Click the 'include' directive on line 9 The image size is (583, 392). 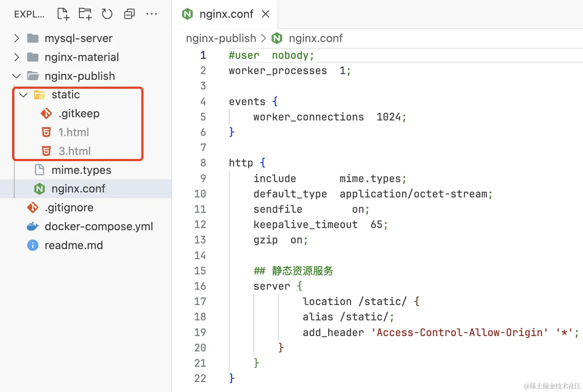coord(275,179)
